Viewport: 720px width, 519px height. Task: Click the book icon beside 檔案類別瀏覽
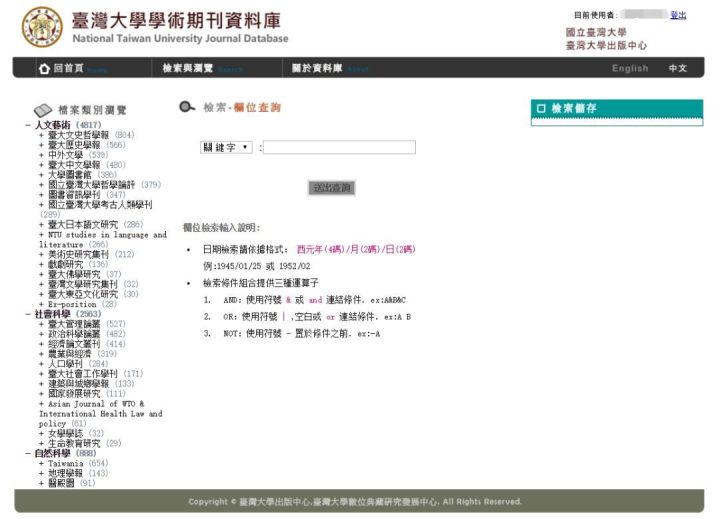click(x=43, y=110)
